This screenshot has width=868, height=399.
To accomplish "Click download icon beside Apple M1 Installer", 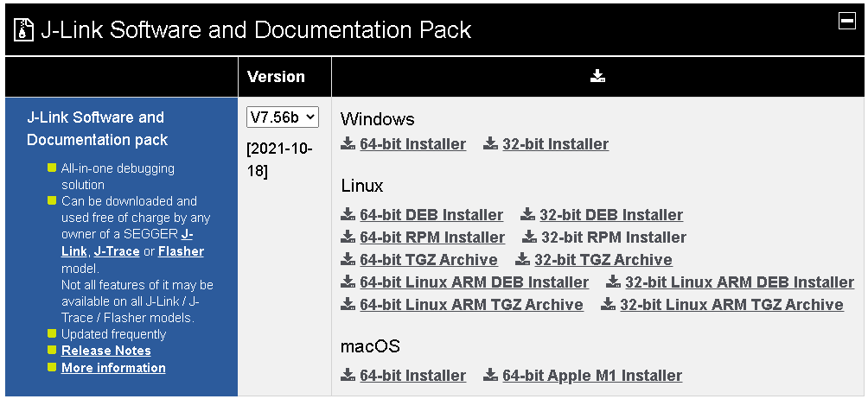I will [490, 375].
